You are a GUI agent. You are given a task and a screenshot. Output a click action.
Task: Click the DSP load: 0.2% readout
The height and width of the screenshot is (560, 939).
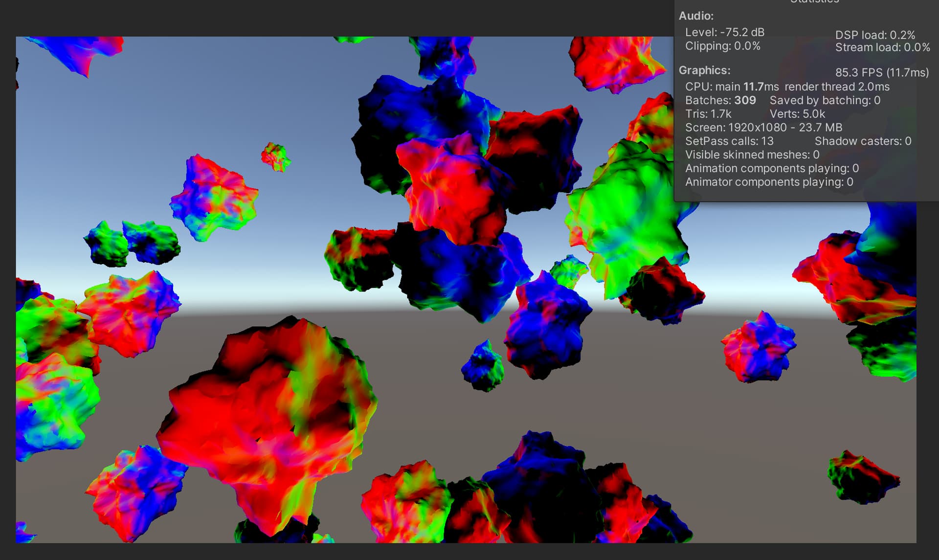coord(874,35)
